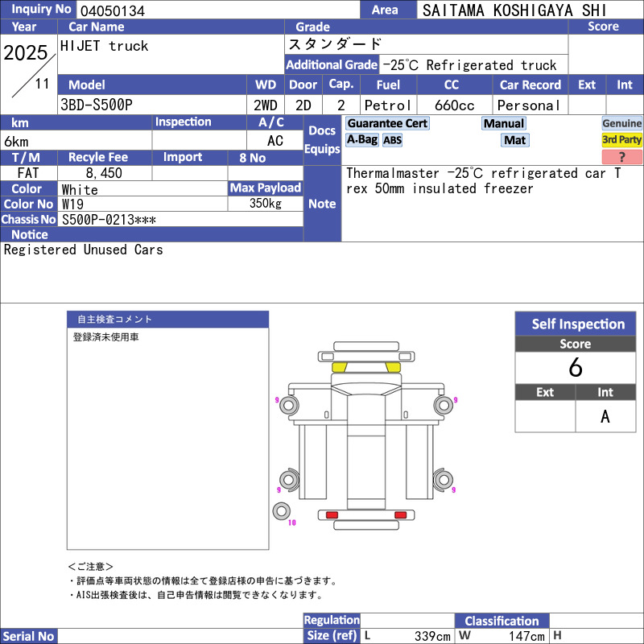Click the FAT transmission value

coord(28,173)
